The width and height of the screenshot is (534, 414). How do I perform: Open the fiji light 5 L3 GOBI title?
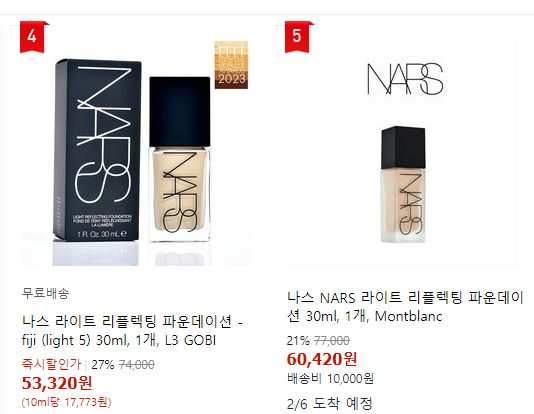tap(132, 331)
